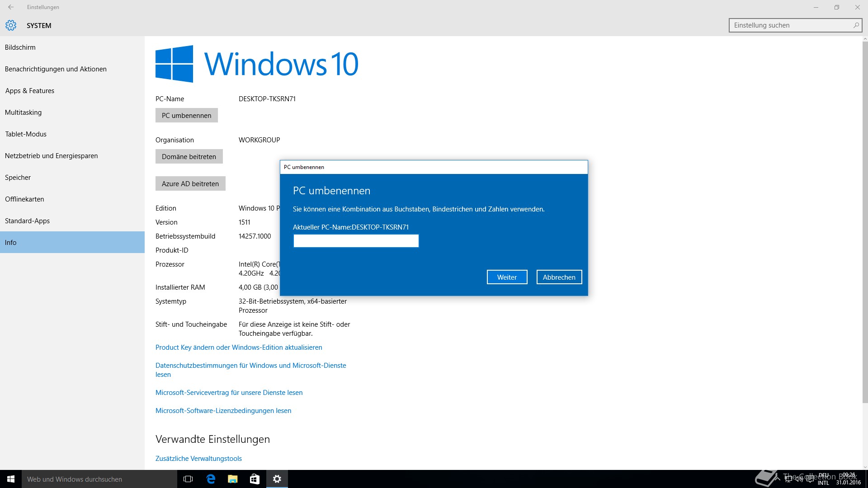Click the Settings gear taskbar icon

[277, 479]
